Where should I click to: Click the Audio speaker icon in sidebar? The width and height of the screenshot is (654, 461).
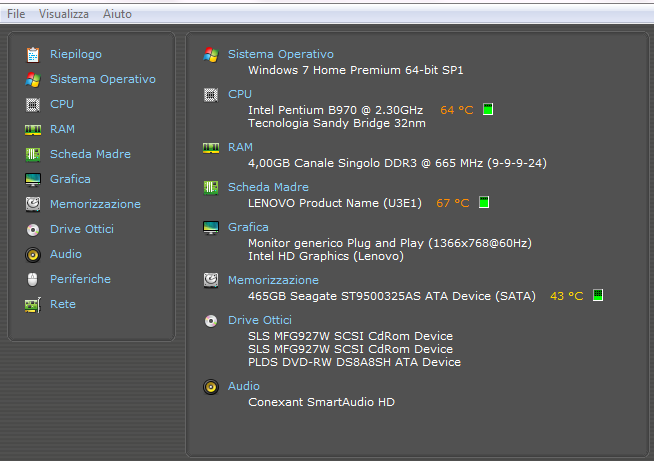(33, 254)
